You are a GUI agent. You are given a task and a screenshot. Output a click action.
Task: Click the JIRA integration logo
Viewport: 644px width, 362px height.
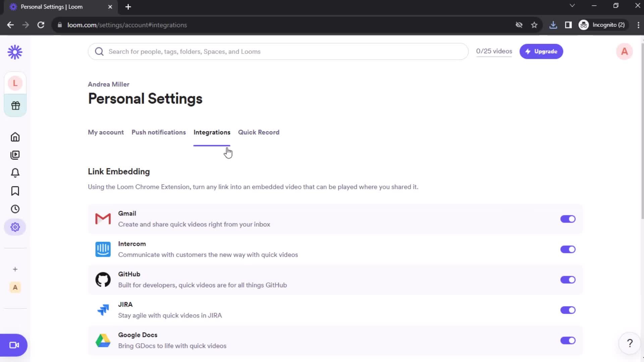click(x=103, y=310)
